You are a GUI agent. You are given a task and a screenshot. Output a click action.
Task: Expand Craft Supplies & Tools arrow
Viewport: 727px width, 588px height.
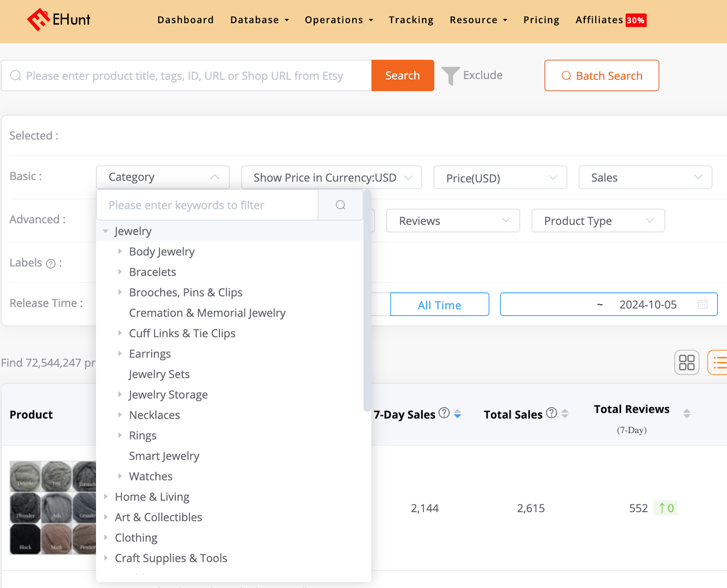(x=105, y=558)
